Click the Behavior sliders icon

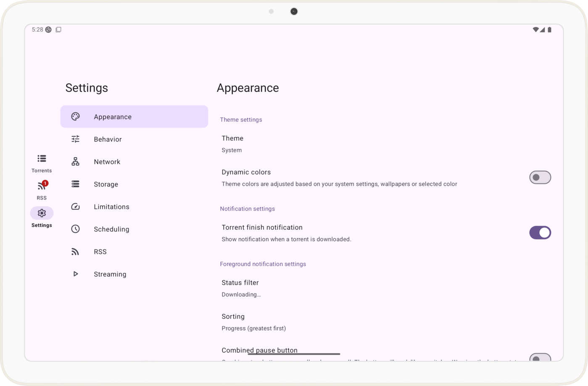pyautogui.click(x=75, y=139)
